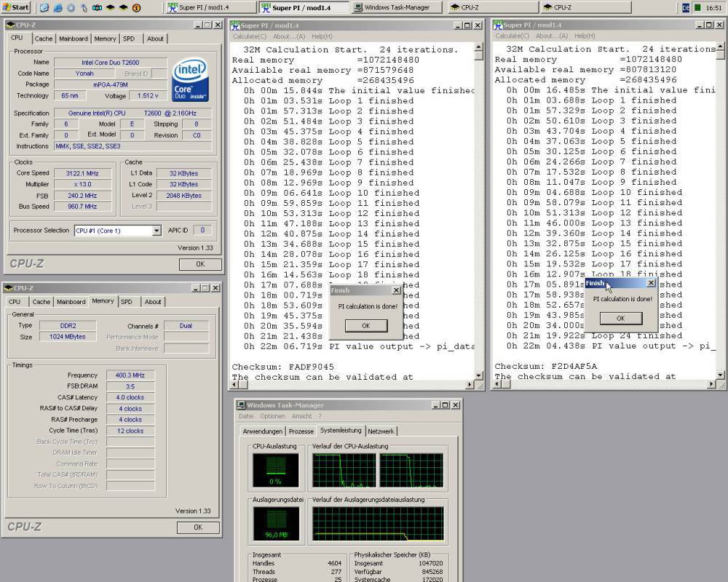Image resolution: width=728 pixels, height=582 pixels.
Task: Open Mainboard tab in bottom CPU-Z window
Action: pos(71,302)
